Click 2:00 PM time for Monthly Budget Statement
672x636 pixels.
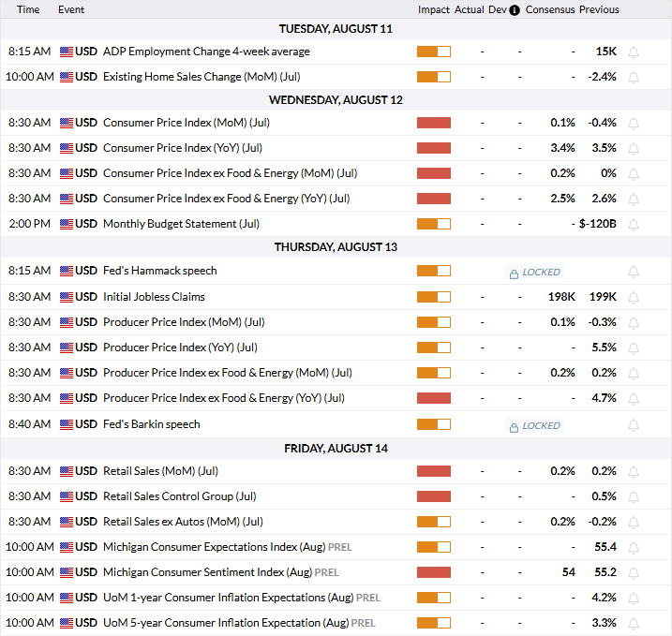point(30,224)
